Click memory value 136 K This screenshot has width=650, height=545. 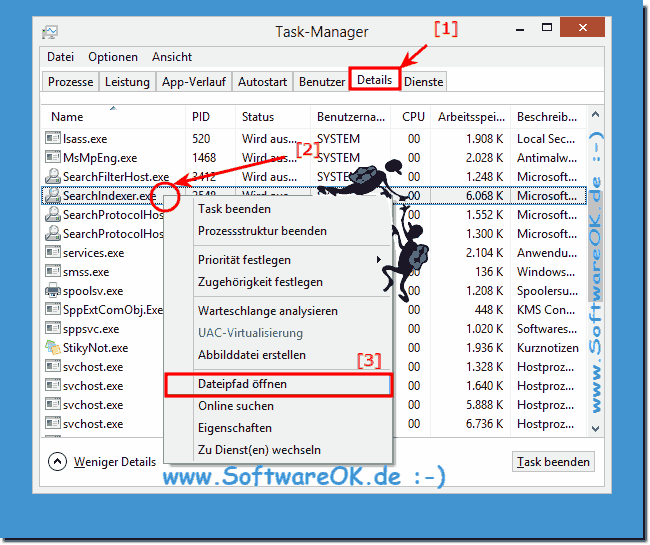click(x=489, y=271)
